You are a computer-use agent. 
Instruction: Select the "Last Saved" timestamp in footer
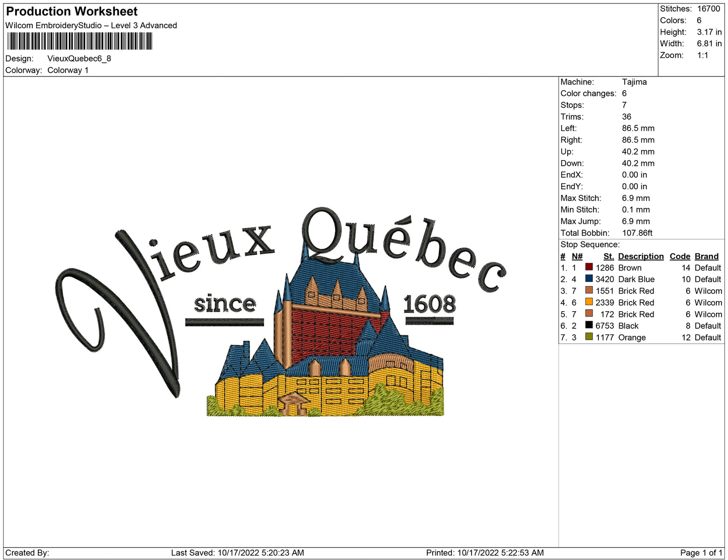(x=237, y=552)
